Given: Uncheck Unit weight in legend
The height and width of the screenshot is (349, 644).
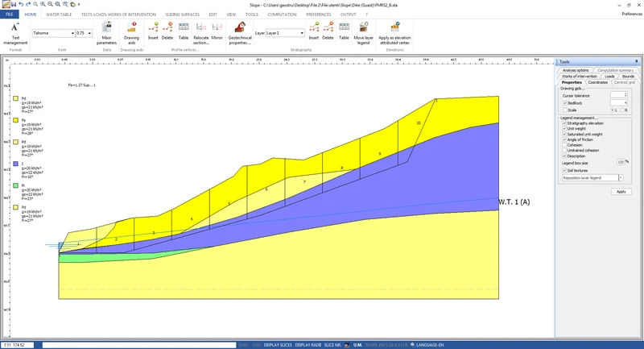Looking at the screenshot, I should (564, 129).
